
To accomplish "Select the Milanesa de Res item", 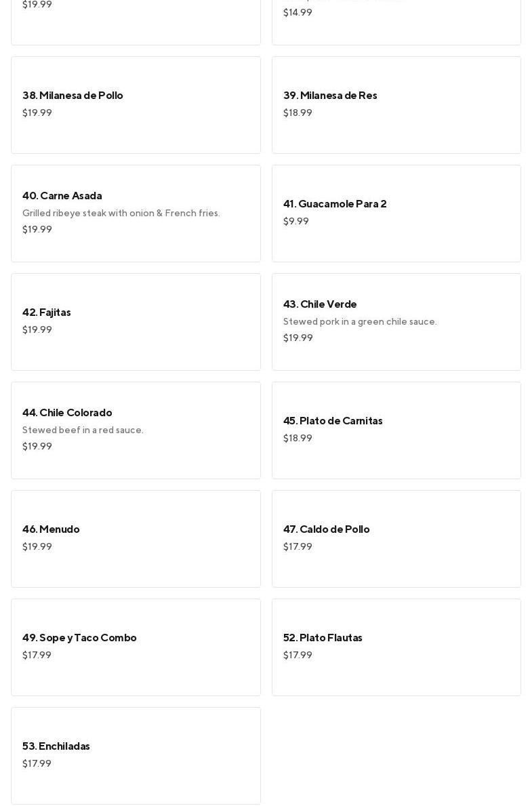I will (330, 96).
